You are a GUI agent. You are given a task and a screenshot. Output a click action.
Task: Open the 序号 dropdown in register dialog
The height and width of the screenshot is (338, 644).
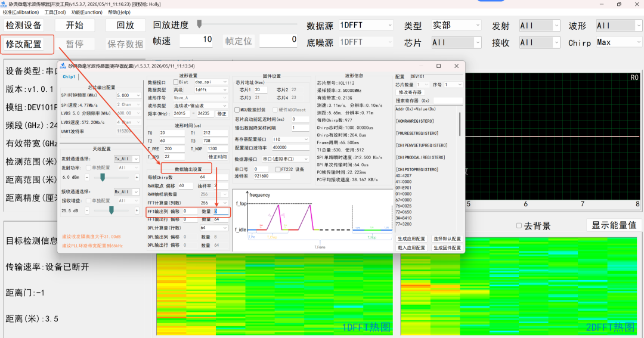coord(453,85)
